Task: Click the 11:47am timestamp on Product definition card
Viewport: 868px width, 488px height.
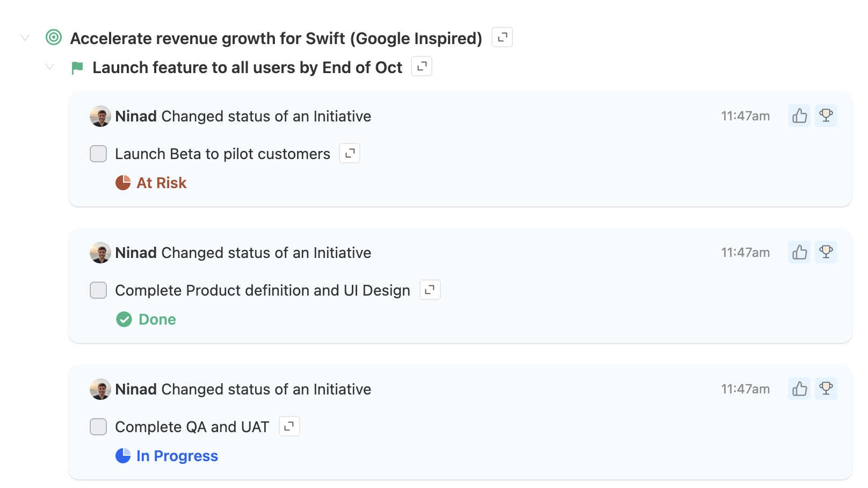Action: [746, 253]
